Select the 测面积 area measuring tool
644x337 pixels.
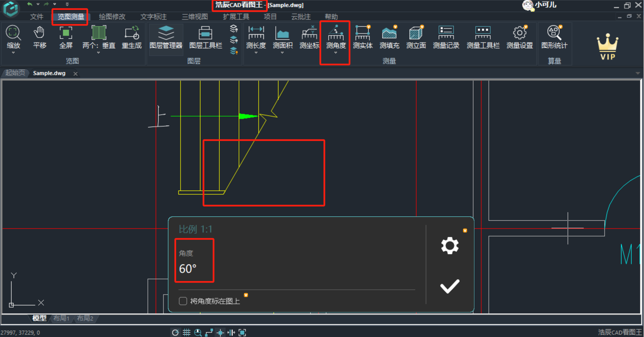pyautogui.click(x=282, y=37)
